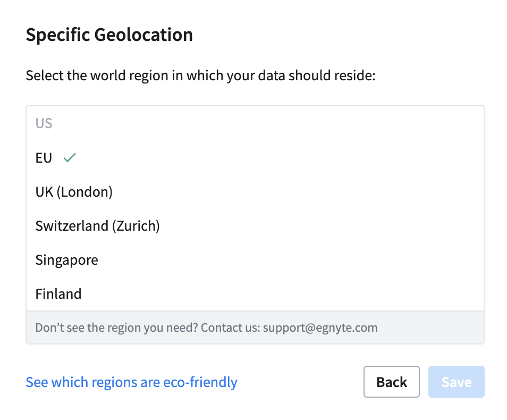Click the greyed-out US region option
This screenshot has width=507, height=420.
click(x=44, y=124)
